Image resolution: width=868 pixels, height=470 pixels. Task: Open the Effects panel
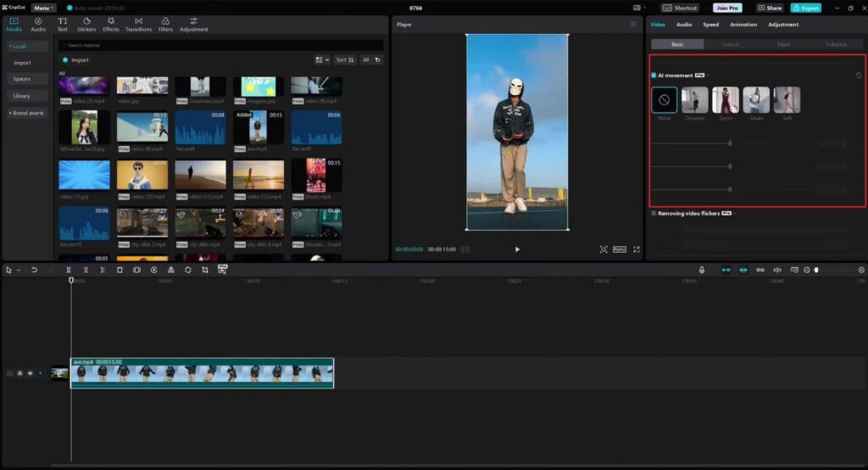click(x=111, y=25)
